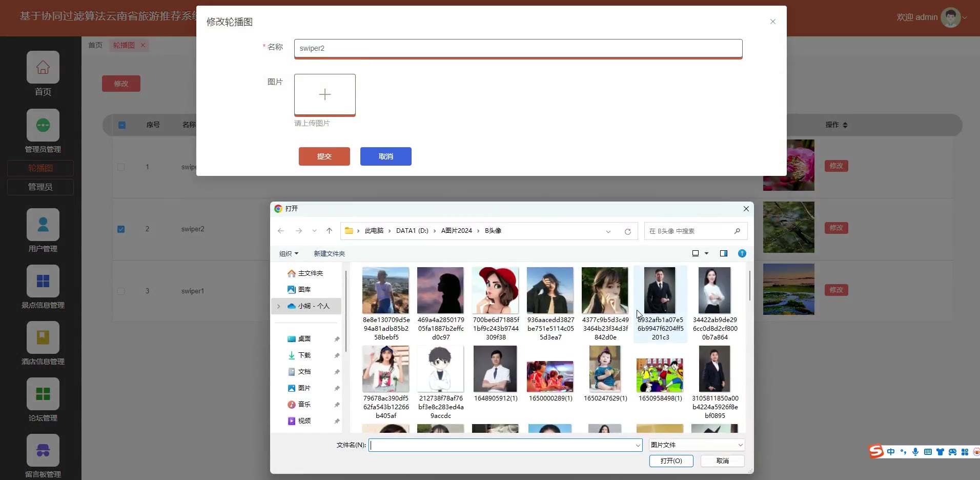Click the microphone icon in the IME bar
The height and width of the screenshot is (480, 980).
pos(915,452)
